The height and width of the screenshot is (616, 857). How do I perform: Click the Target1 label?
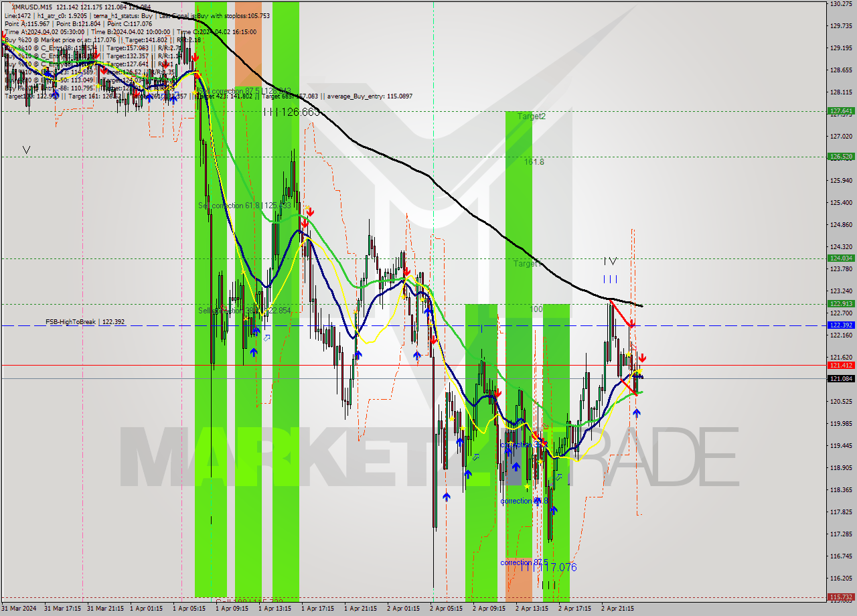(x=527, y=264)
